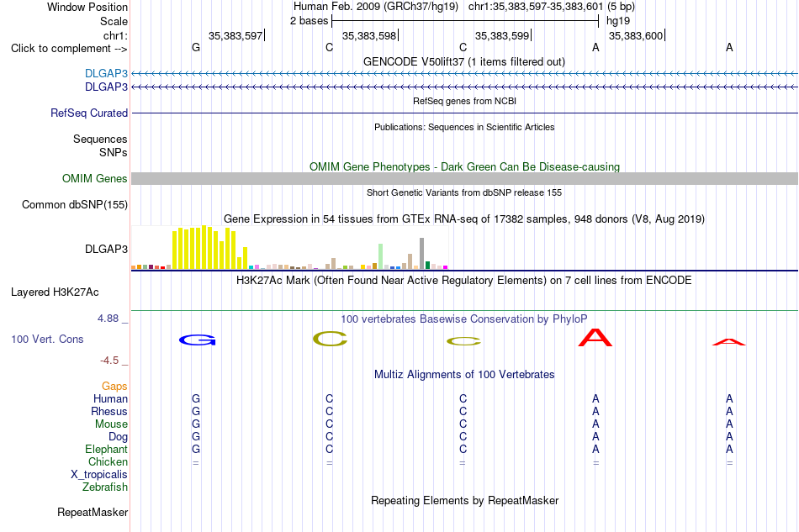Click the tallest red A PhyloP logo letter

click(595, 338)
